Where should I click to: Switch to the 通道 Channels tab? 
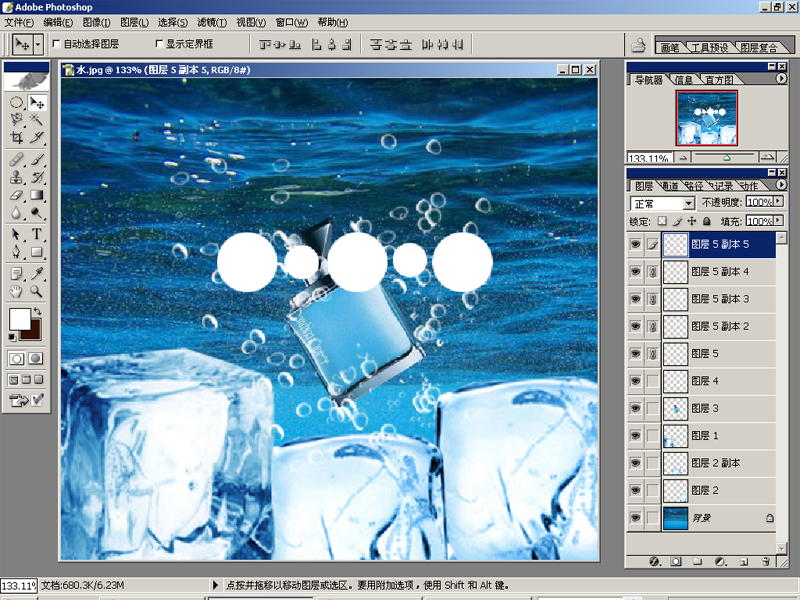(669, 186)
